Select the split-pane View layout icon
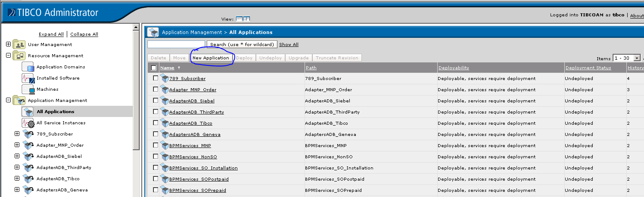The width and height of the screenshot is (644, 197). tap(247, 19)
